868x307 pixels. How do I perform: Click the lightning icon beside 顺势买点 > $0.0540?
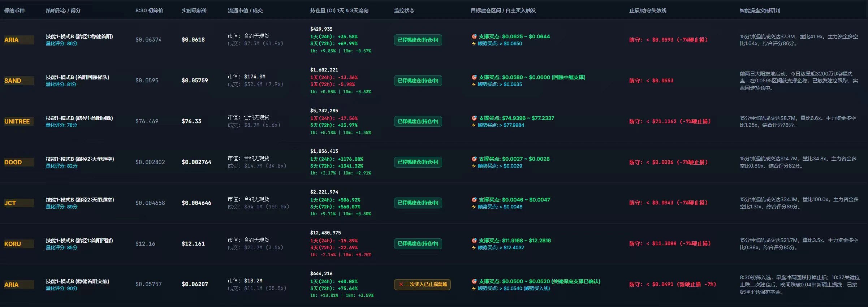pos(474,289)
